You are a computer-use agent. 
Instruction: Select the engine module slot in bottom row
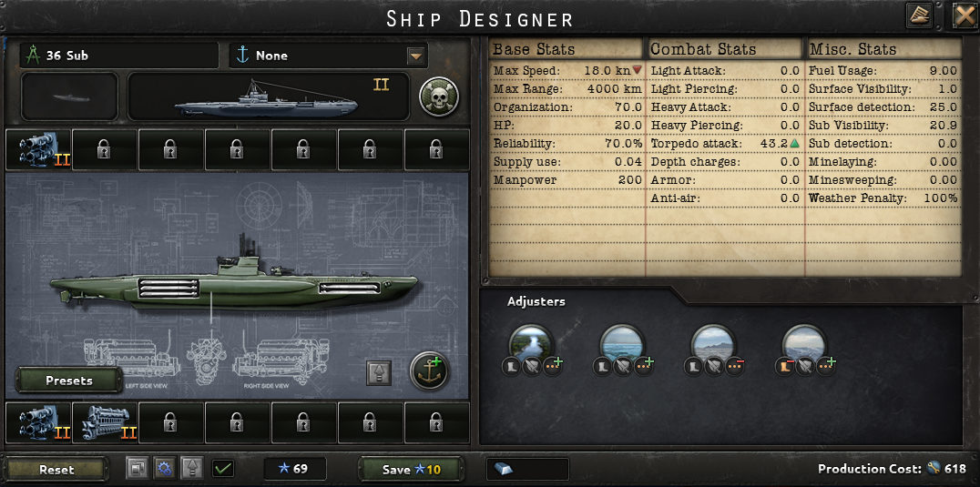pos(105,422)
